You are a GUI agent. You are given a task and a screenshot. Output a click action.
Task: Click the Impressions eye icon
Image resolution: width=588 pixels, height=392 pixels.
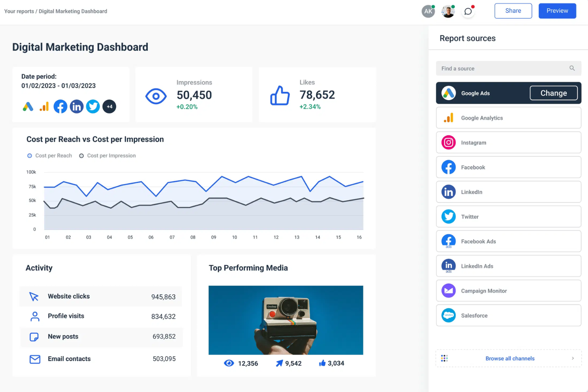156,96
